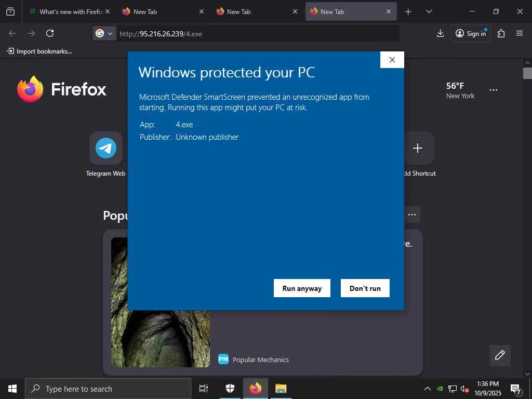Open weather widget options menu
The width and height of the screenshot is (532, 399).
[494, 90]
